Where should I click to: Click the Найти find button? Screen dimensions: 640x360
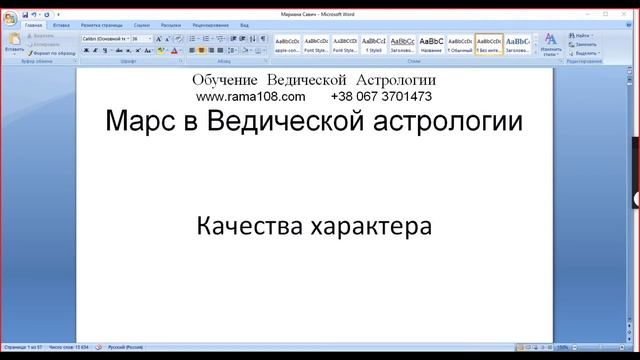[581, 36]
